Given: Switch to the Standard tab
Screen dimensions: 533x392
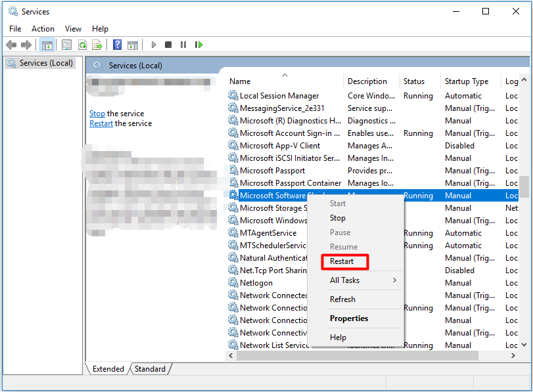Looking at the screenshot, I should (150, 369).
